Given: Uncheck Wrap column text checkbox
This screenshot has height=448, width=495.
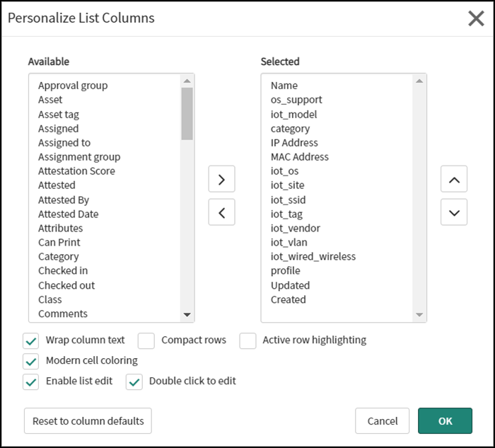Looking at the screenshot, I should click(31, 340).
